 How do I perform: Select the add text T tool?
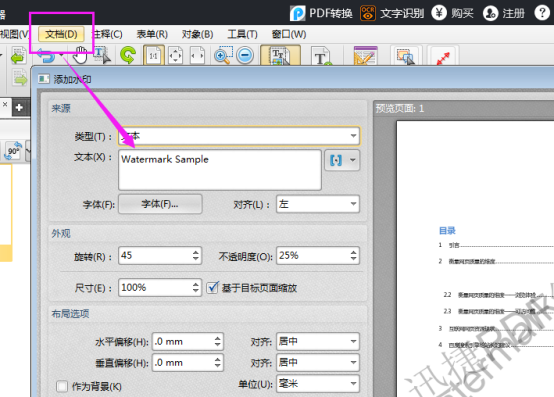point(322,56)
